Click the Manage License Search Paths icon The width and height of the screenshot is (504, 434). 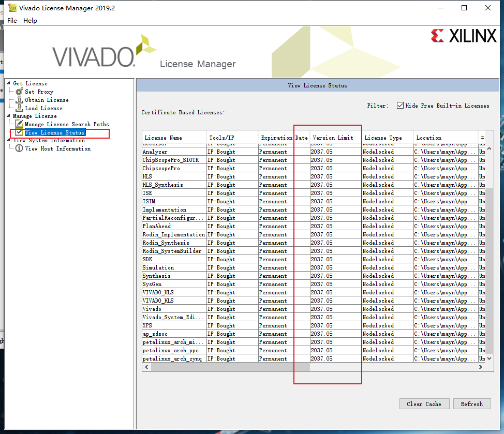pos(19,124)
